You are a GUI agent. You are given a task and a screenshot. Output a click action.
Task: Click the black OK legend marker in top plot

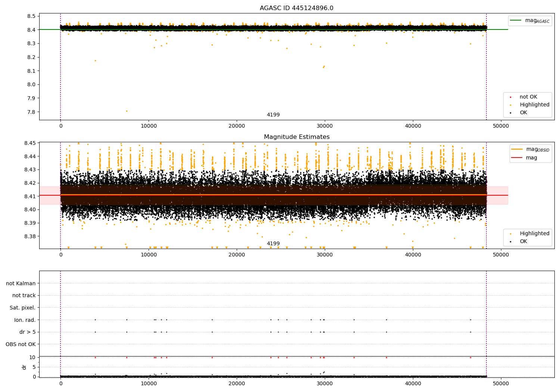click(510, 113)
